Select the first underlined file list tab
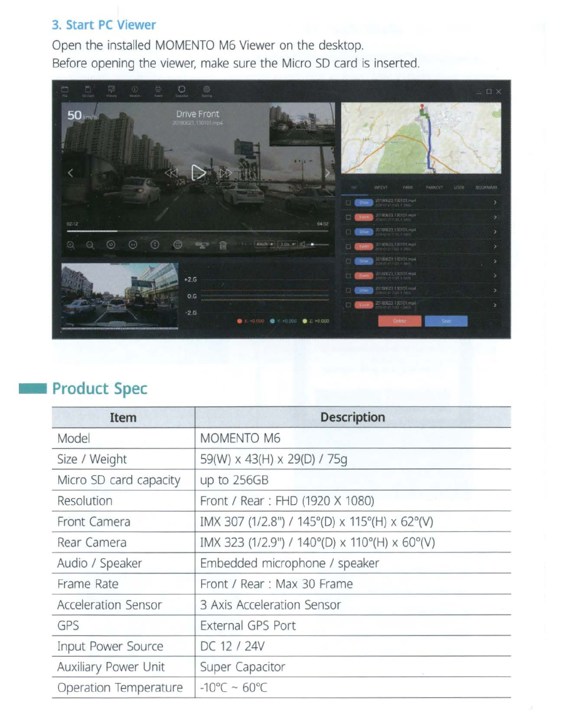 pyautogui.click(x=355, y=188)
